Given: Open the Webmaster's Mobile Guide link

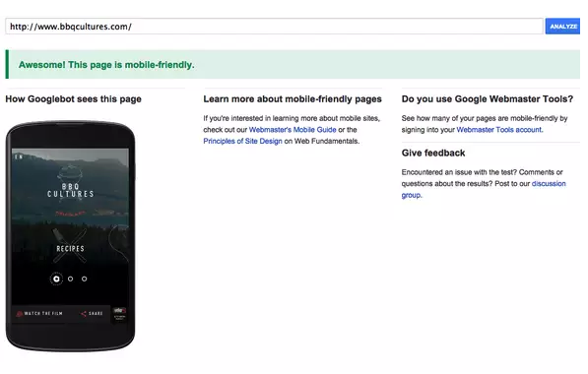Looking at the screenshot, I should [x=293, y=130].
